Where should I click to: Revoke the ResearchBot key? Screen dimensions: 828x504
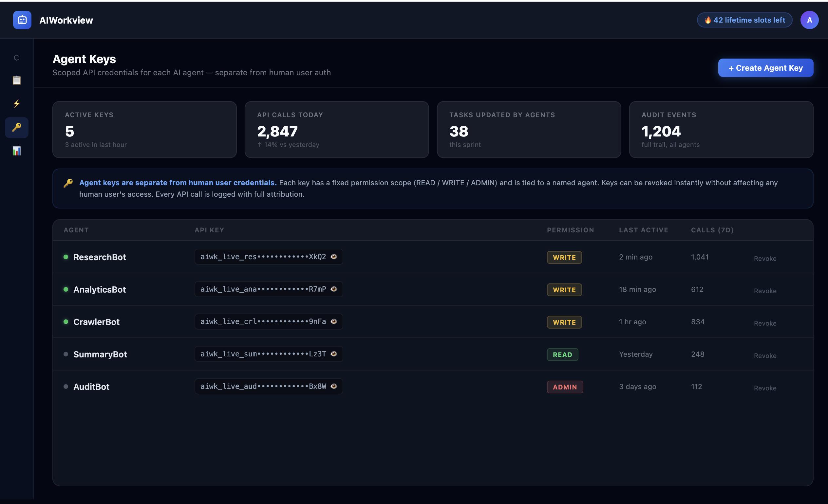point(765,259)
